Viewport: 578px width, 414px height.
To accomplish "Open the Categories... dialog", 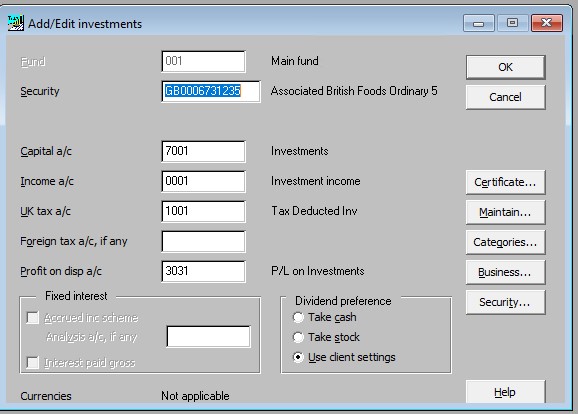I will (x=505, y=242).
